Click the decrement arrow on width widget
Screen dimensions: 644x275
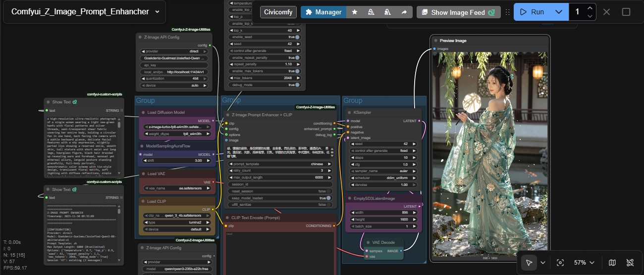(353, 213)
